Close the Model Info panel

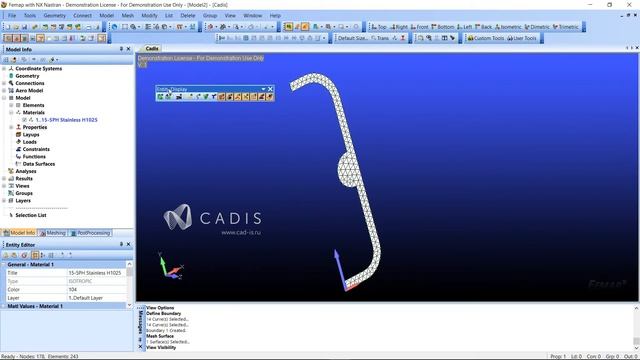[129, 49]
